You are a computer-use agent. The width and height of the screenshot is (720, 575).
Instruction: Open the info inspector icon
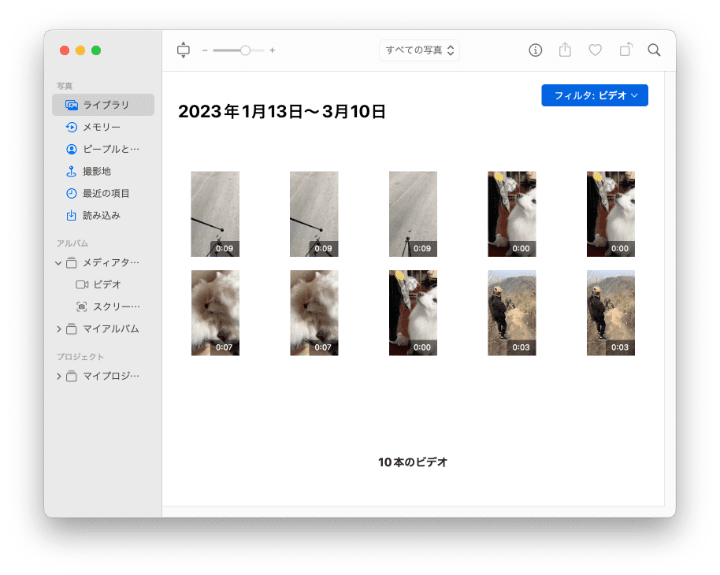click(x=535, y=50)
